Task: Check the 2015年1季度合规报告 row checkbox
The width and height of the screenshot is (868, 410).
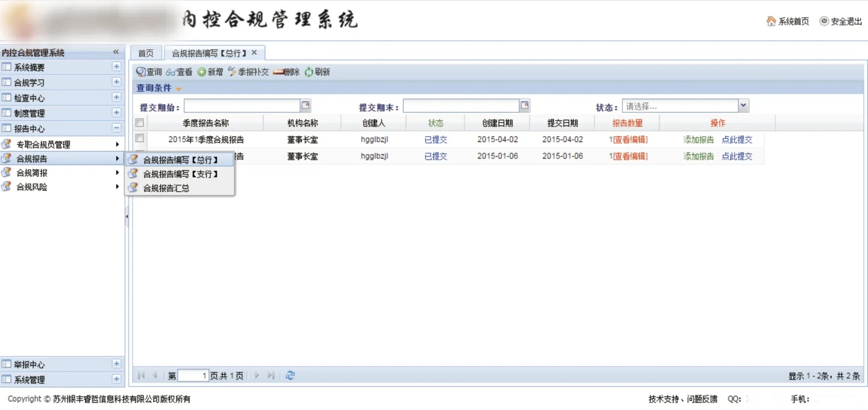Action: point(140,138)
